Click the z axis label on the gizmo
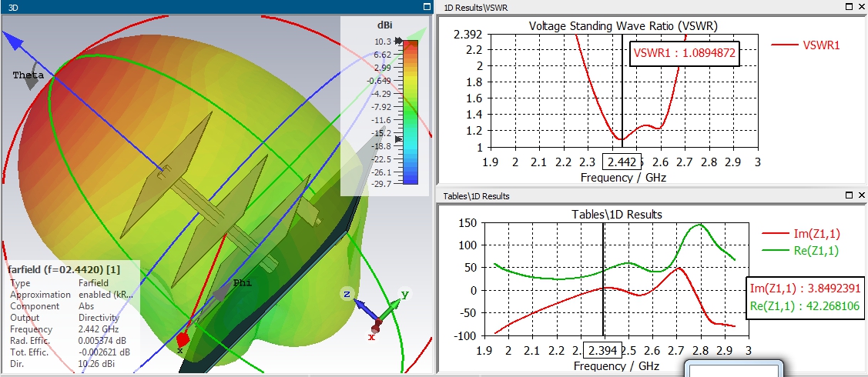Screen dimensions: 868x377 pos(347,294)
